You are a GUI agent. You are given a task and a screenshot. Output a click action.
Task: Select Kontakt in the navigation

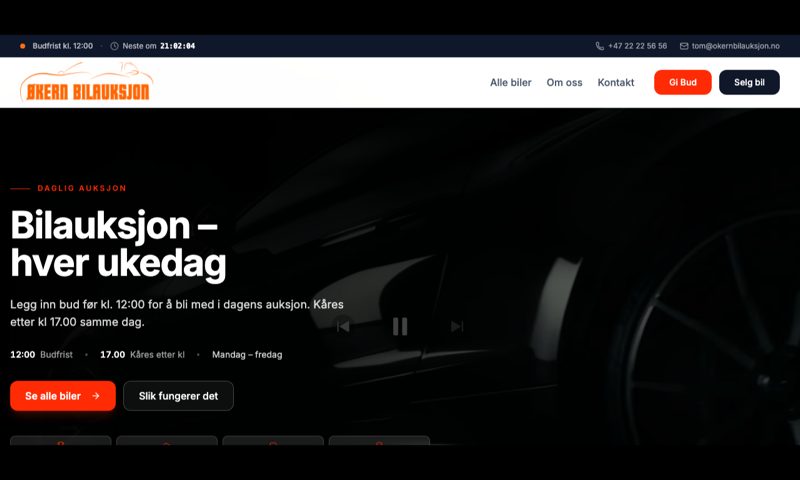tap(616, 82)
